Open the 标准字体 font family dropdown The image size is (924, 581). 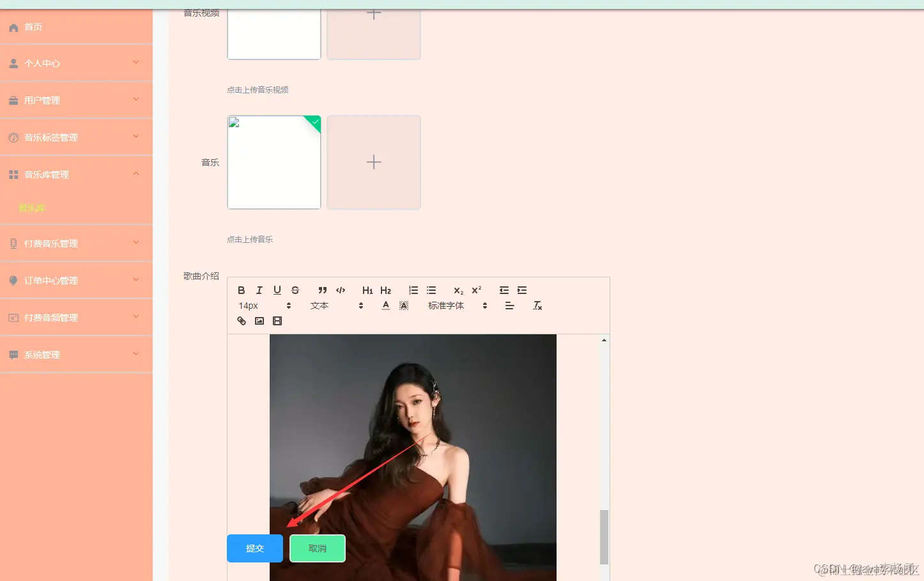[x=458, y=306]
